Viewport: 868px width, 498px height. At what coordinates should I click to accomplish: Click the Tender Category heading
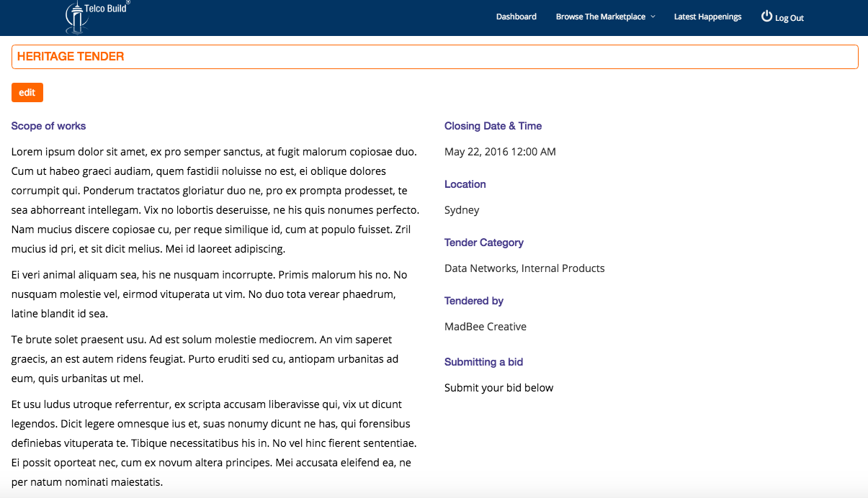point(484,243)
